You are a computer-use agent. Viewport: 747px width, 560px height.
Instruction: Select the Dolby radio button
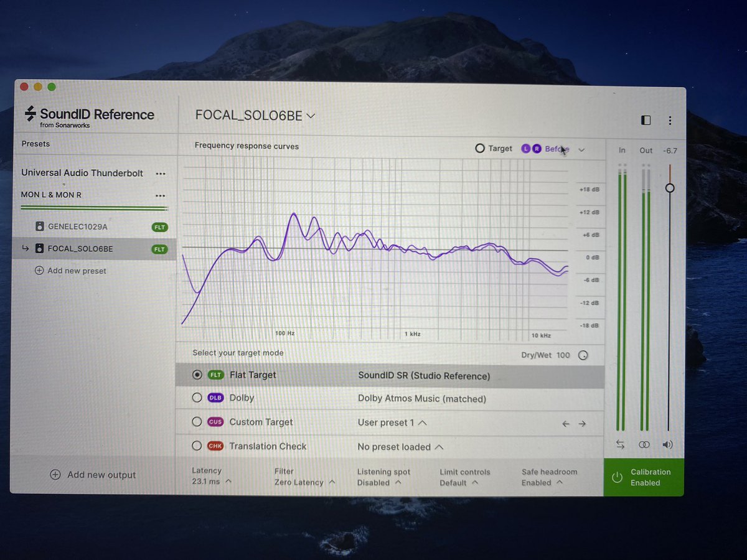pyautogui.click(x=197, y=398)
